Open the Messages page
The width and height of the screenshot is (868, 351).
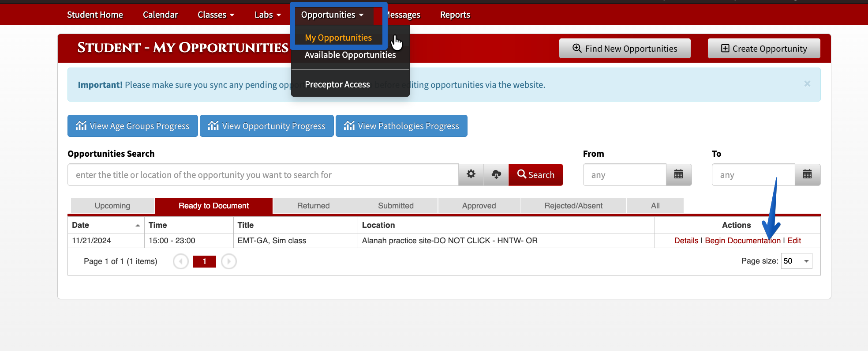tap(402, 15)
